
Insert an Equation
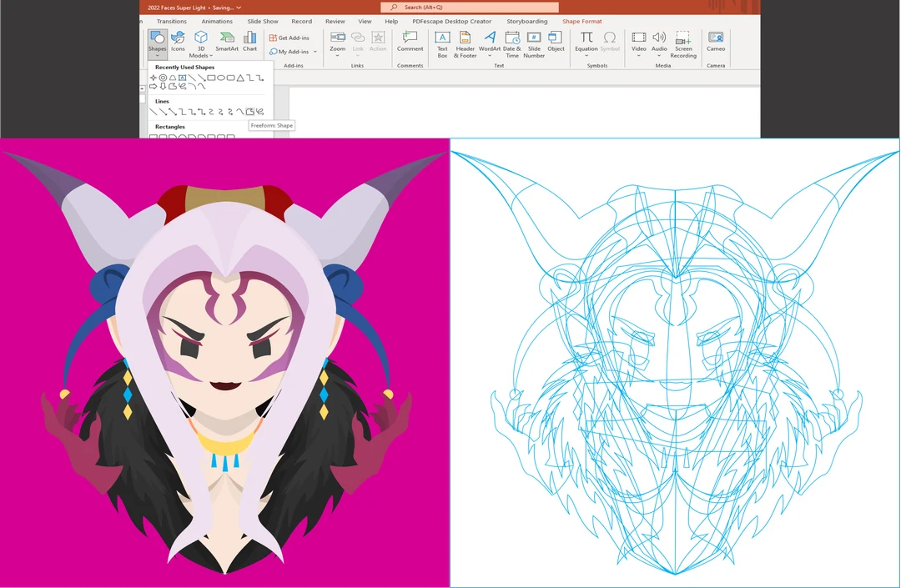(586, 42)
